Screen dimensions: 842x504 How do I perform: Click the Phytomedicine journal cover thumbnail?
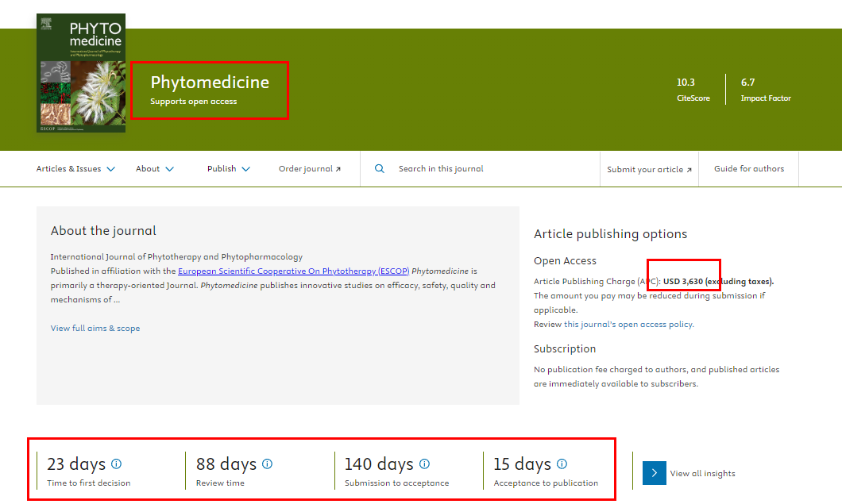pyautogui.click(x=81, y=73)
